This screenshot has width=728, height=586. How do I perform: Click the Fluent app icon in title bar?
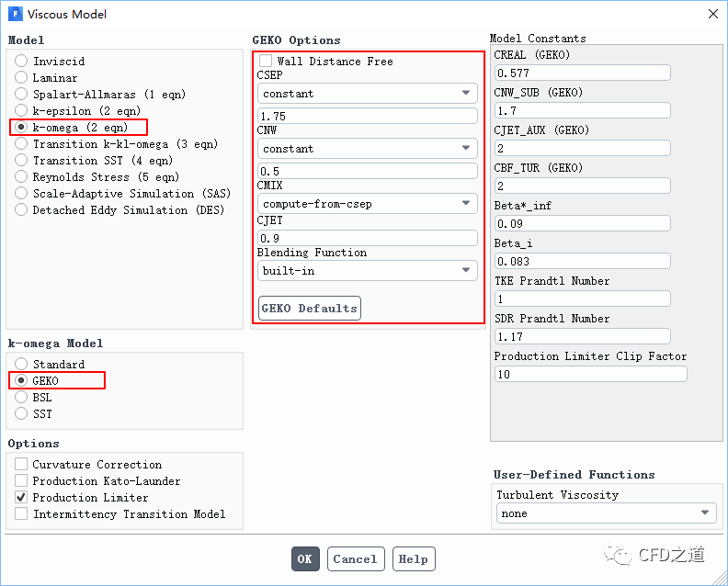click(x=15, y=14)
